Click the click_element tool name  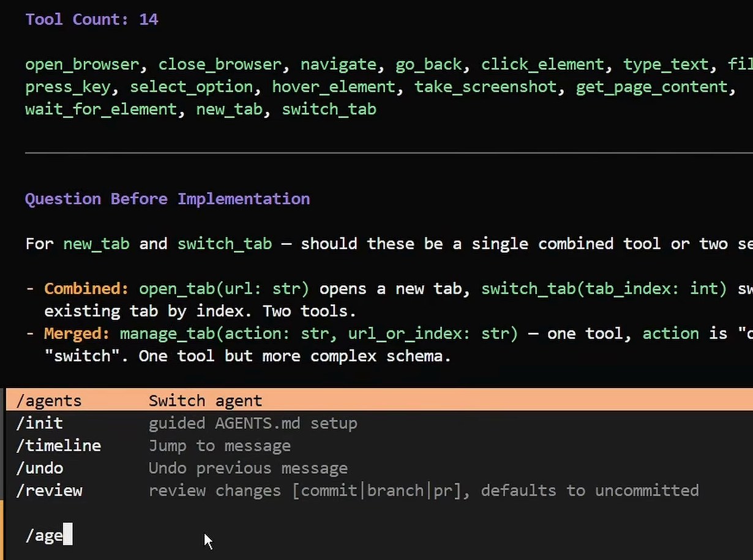pos(542,64)
